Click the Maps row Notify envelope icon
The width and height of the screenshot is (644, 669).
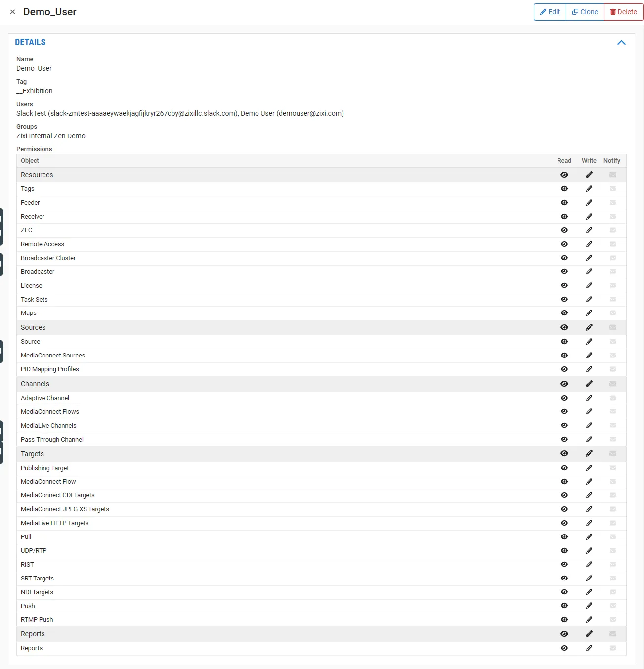tap(613, 313)
